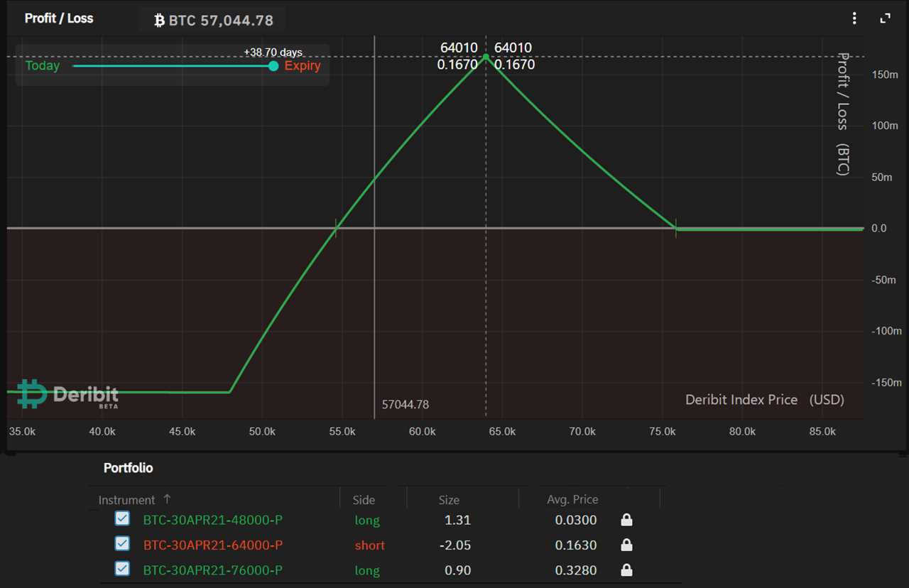
Task: Click the Deribit Index Price (USD) axis label
Action: [x=765, y=400]
